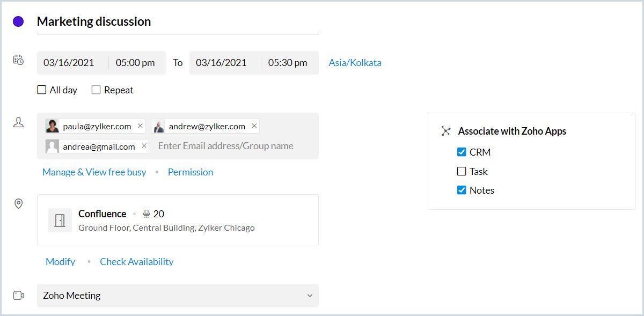This screenshot has height=316, width=644.
Task: Uncheck the CRM checkbox
Action: pyautogui.click(x=462, y=152)
